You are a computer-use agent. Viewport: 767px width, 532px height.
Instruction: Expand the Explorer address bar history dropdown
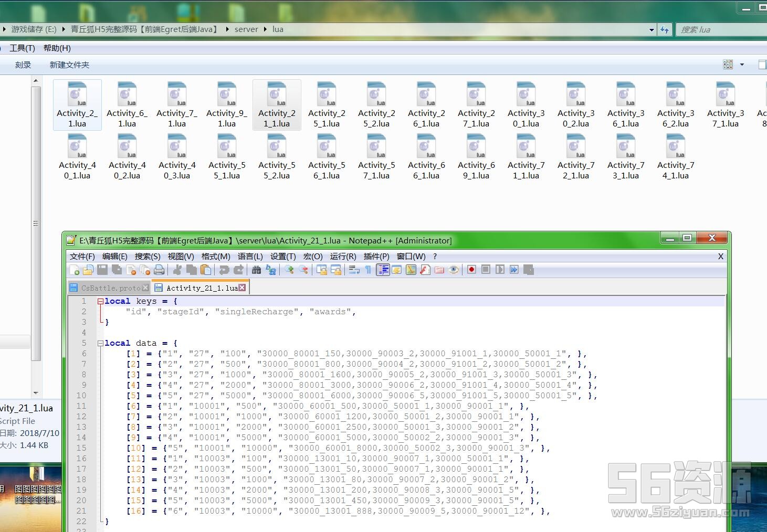coord(652,30)
